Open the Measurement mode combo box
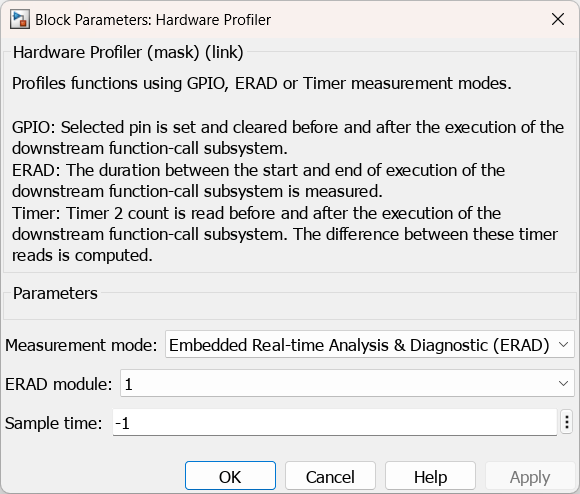Image resolution: width=580 pixels, height=494 pixels. [x=370, y=345]
